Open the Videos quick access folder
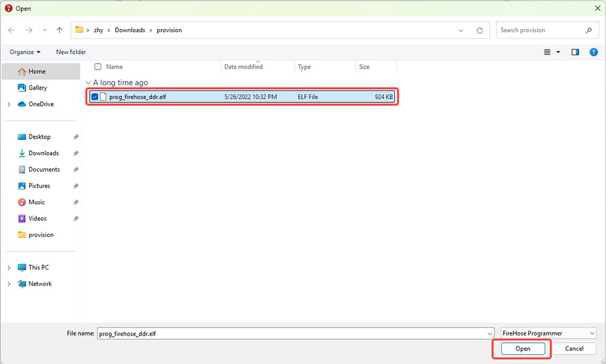606x364 pixels. coord(37,218)
